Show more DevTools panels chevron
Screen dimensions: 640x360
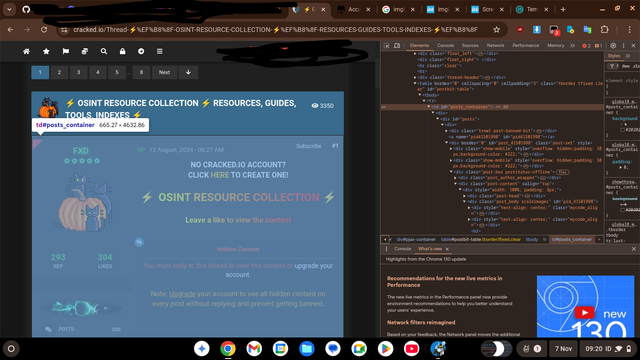[x=572, y=45]
